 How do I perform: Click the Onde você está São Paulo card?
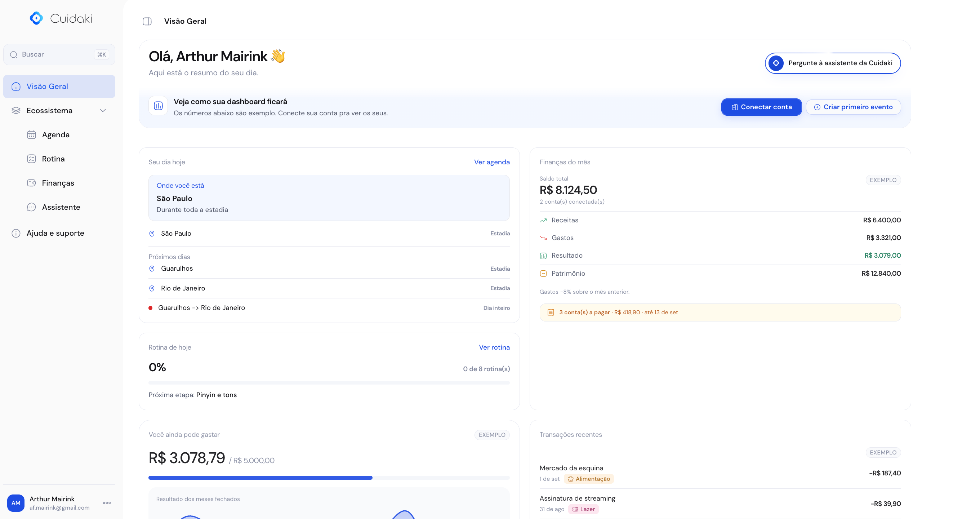click(x=329, y=198)
